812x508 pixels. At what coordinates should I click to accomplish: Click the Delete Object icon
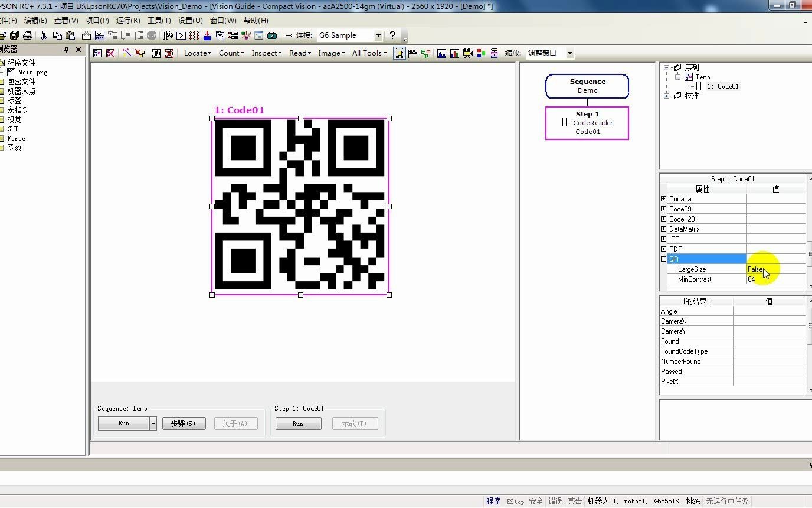[140, 53]
